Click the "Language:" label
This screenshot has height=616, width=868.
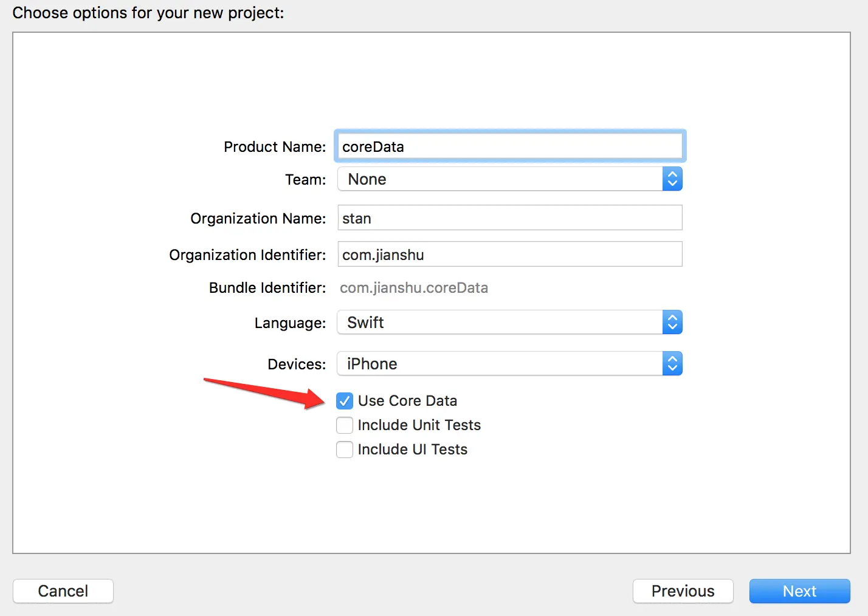290,323
